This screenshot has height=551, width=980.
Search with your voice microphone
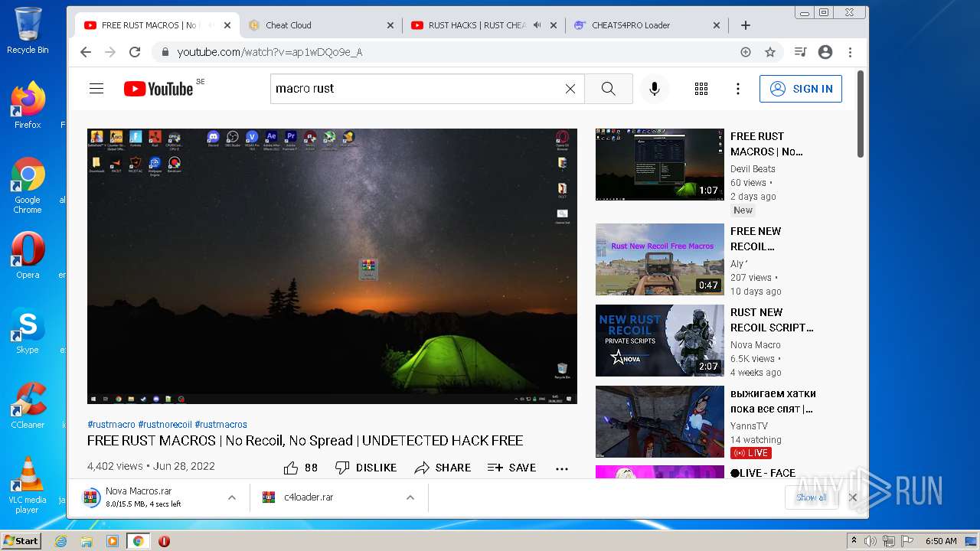coord(655,89)
